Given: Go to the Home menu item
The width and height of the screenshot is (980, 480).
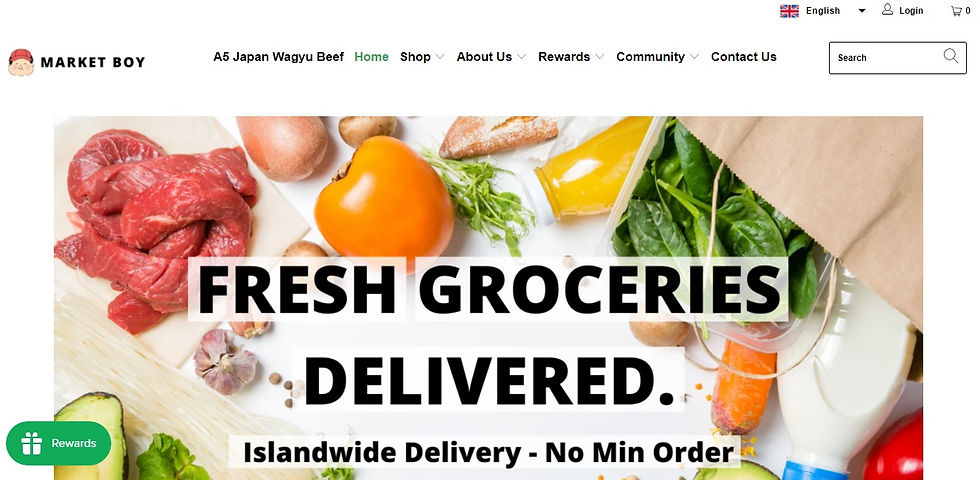Looking at the screenshot, I should click(371, 57).
